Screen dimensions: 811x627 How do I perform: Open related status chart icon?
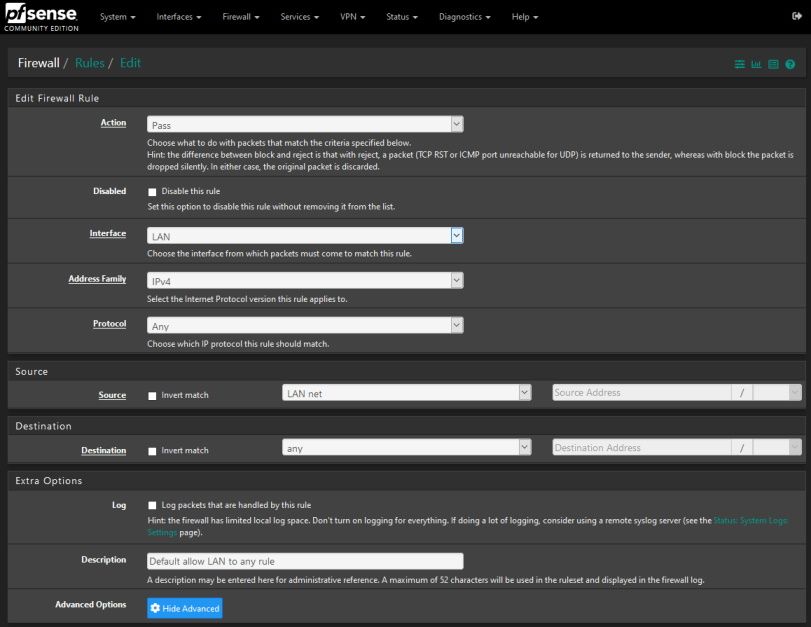click(756, 64)
